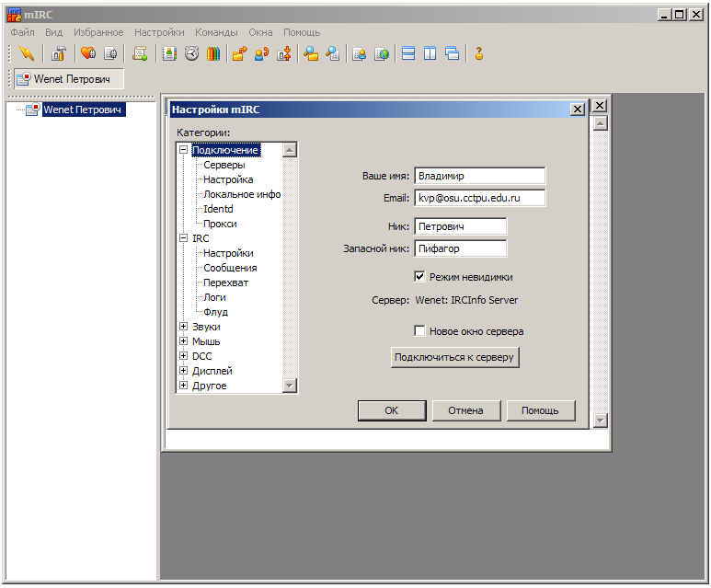Collapse the Подключение category node
This screenshot has width=711, height=588.
183,149
